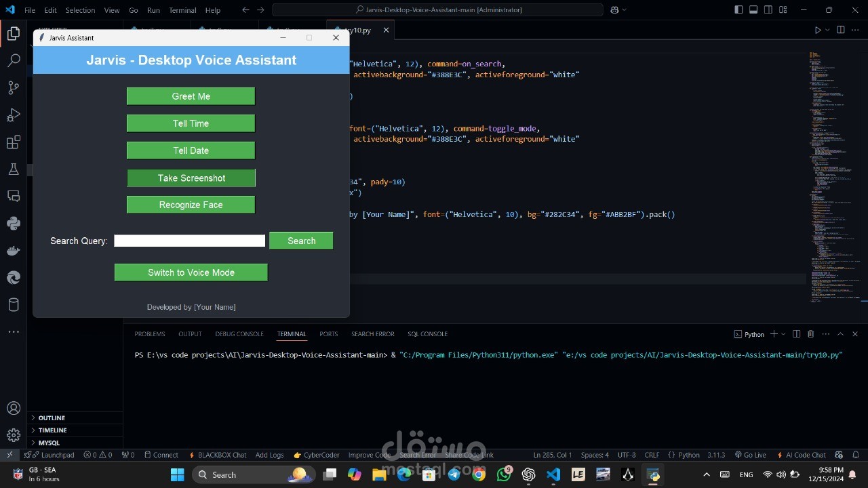Toggle the primary side bar layout button
Image resolution: width=868 pixels, height=488 pixels.
(x=738, y=10)
